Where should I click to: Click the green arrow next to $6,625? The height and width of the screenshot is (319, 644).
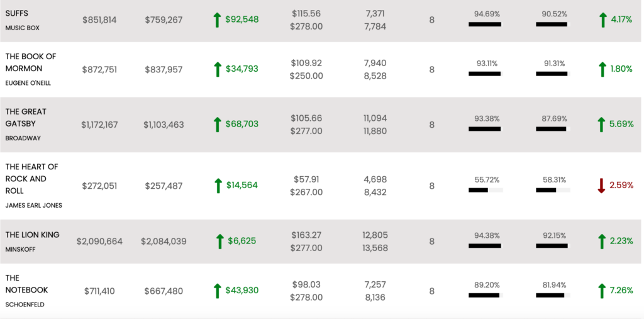[220, 242]
